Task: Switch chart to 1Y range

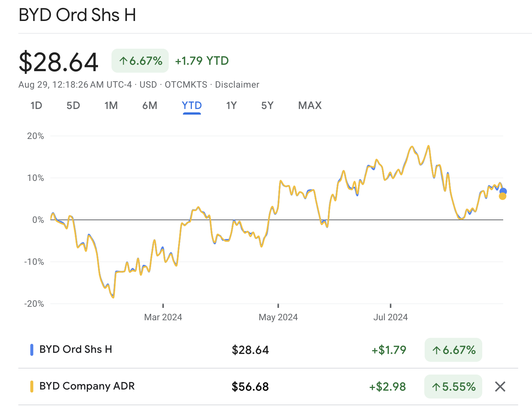Action: tap(232, 106)
